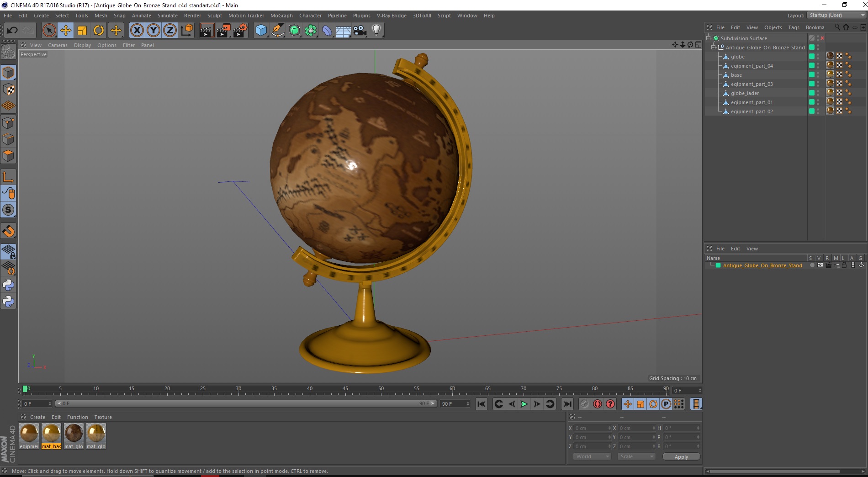Activate the Rotate tool in top toolbar
The image size is (868, 477).
pyautogui.click(x=99, y=31)
